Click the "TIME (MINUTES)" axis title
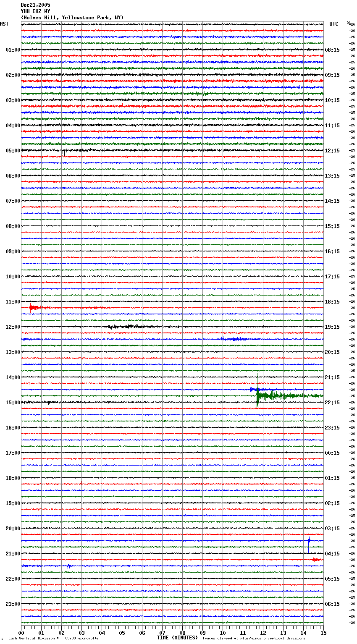Screen dimensions: 357x644 click(x=177, y=638)
